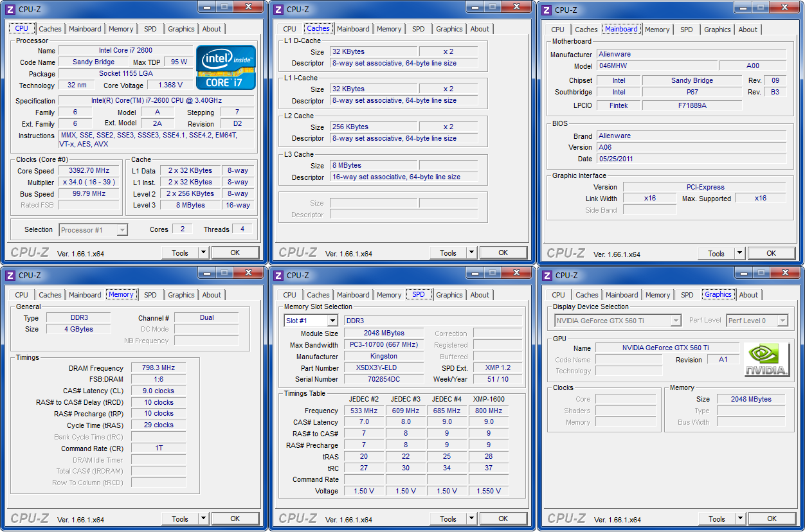Open the Tools dropdown arrow in SPD window
The image size is (805, 532).
(472, 519)
